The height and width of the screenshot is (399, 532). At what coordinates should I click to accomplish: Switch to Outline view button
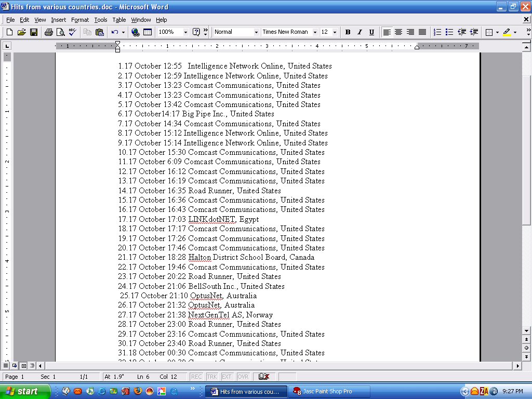tap(32, 366)
